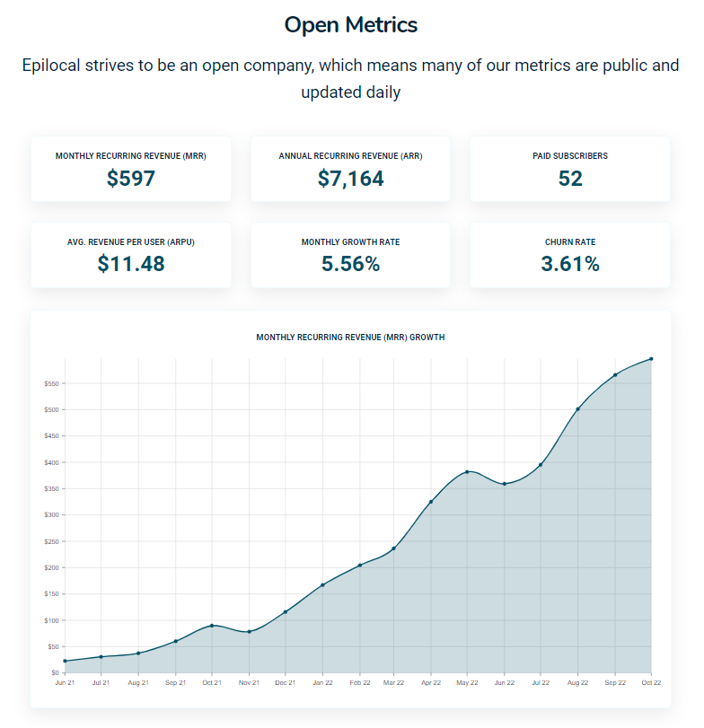Click the Oct 21 x-axis label
This screenshot has width=704, height=728.
tap(212, 682)
